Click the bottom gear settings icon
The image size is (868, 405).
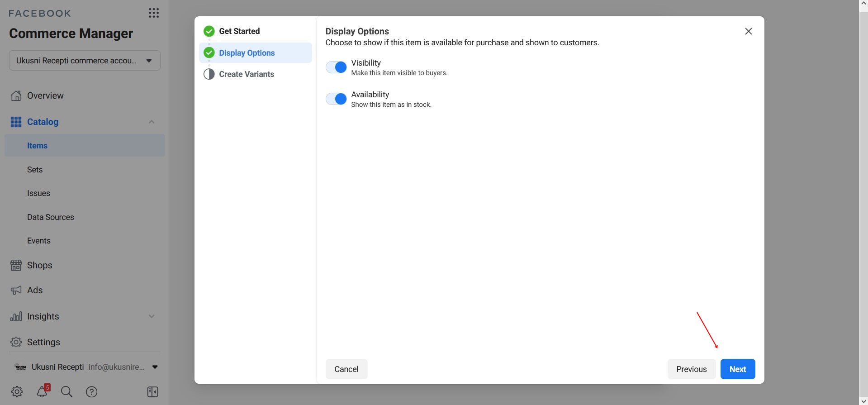tap(17, 392)
